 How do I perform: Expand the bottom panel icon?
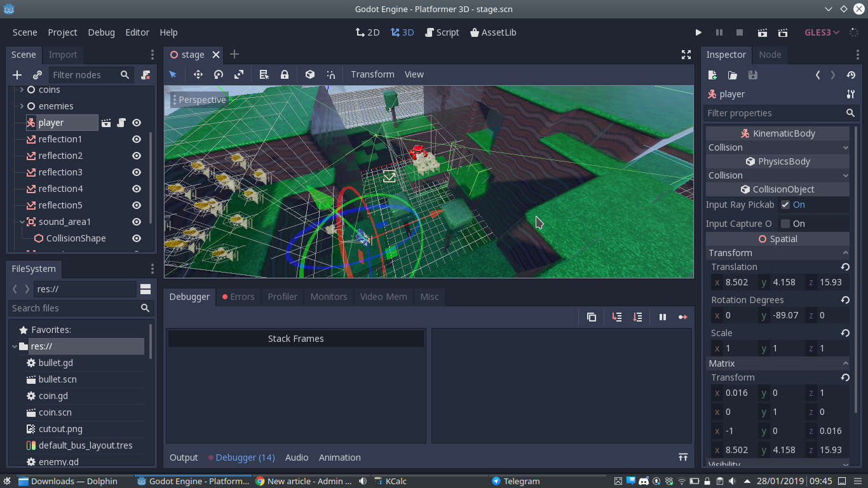pyautogui.click(x=683, y=457)
